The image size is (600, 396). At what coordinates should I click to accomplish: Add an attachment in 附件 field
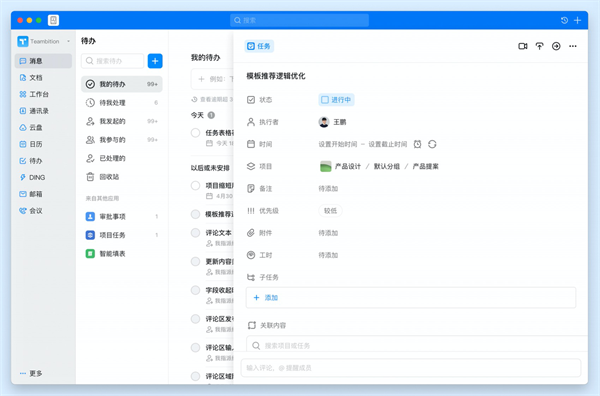click(328, 233)
